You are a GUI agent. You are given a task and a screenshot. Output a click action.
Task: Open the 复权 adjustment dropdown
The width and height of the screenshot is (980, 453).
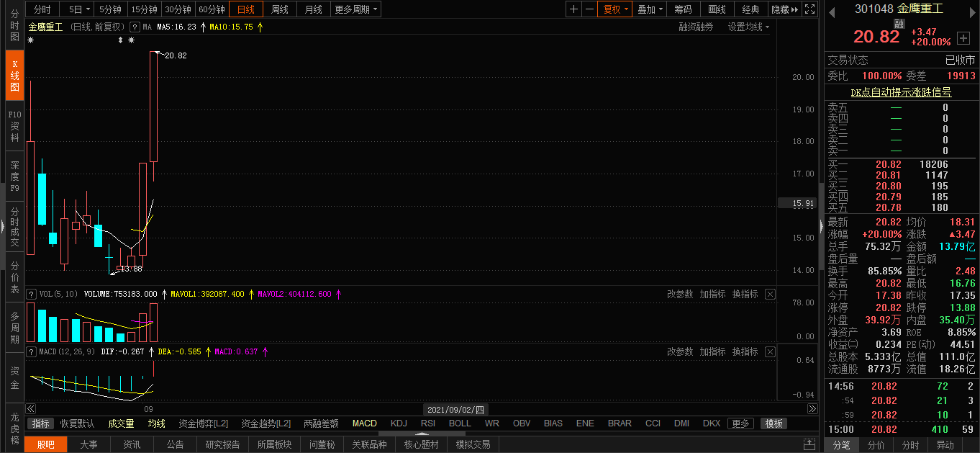tap(616, 9)
